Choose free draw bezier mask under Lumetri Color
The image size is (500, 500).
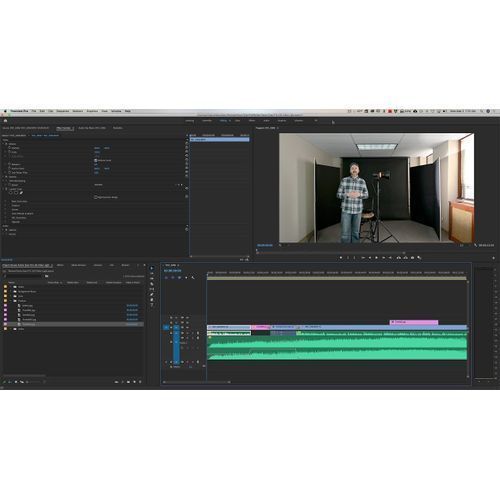(21, 193)
